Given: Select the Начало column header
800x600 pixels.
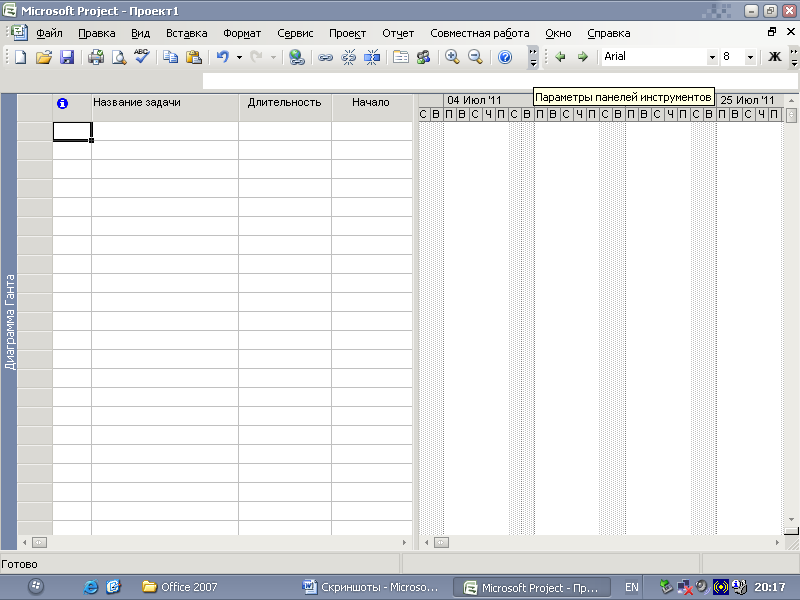Looking at the screenshot, I should pos(371,108).
